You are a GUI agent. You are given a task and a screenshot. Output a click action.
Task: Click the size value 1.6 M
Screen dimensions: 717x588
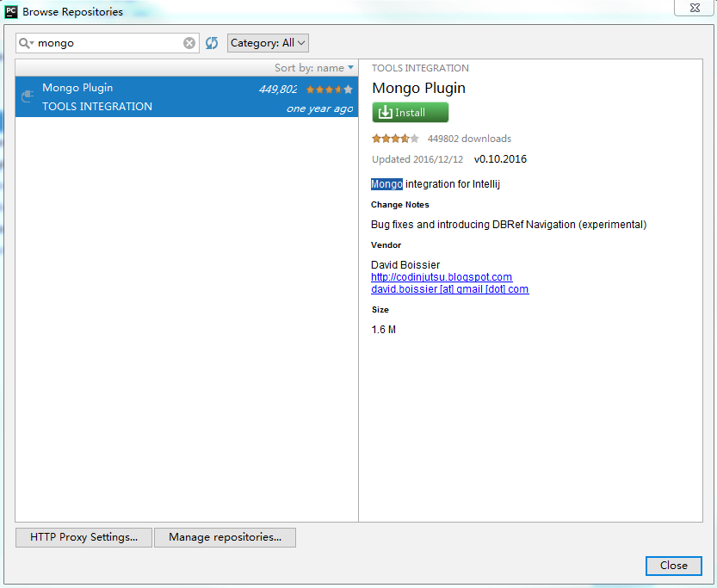point(383,329)
